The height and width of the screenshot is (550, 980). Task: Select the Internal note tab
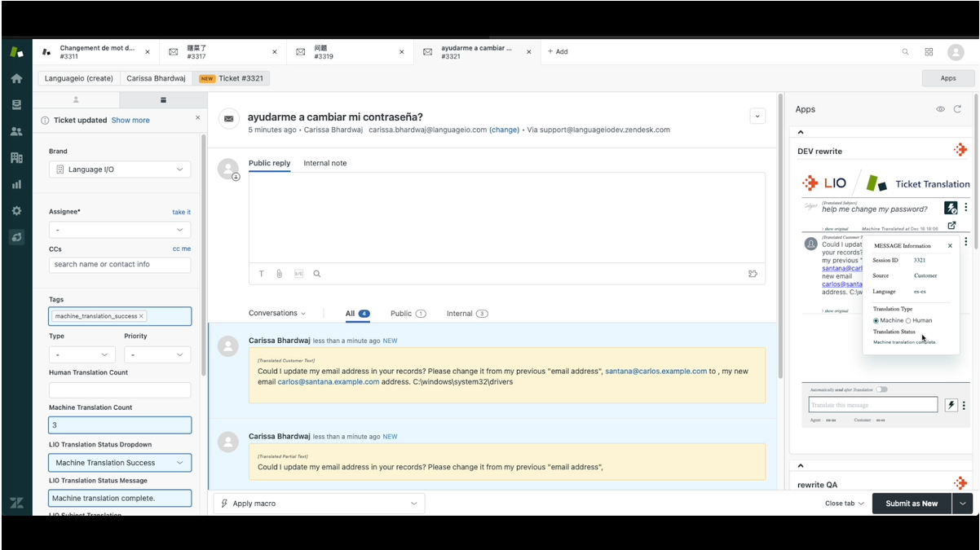click(325, 163)
